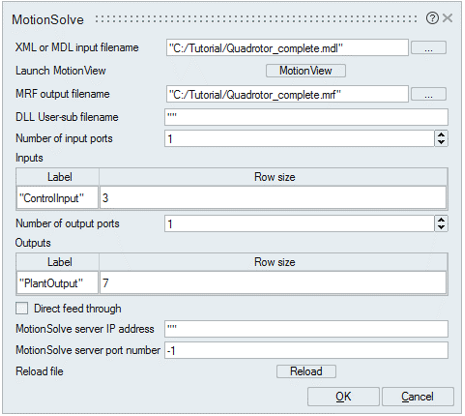Edit MotionSolve server IP address field
465x416 pixels.
tap(306, 329)
